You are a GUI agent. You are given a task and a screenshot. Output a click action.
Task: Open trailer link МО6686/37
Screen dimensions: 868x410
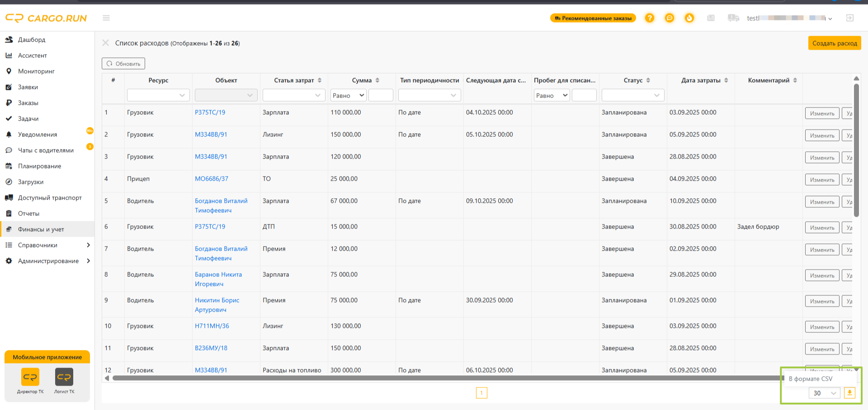tap(212, 179)
